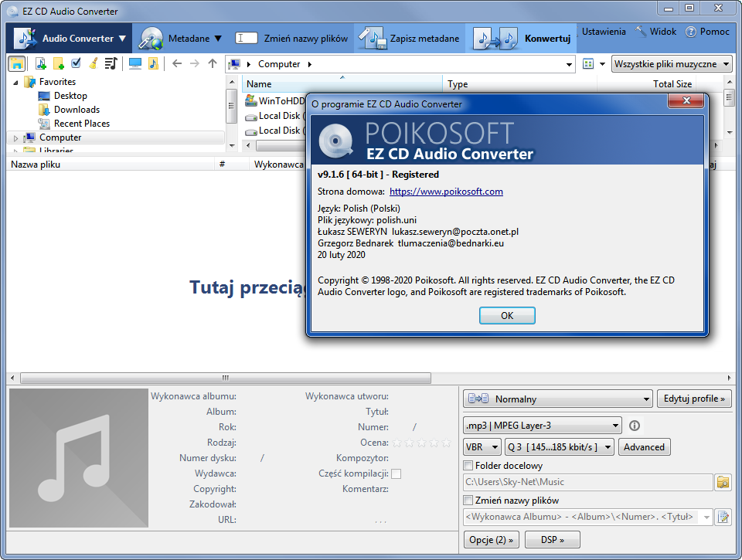Open the filename pattern editor icon

pos(723,517)
